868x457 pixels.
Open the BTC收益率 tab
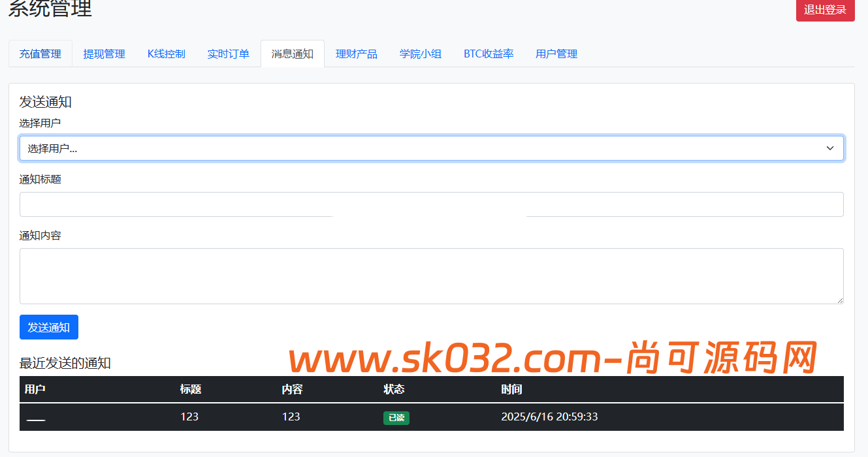click(489, 54)
